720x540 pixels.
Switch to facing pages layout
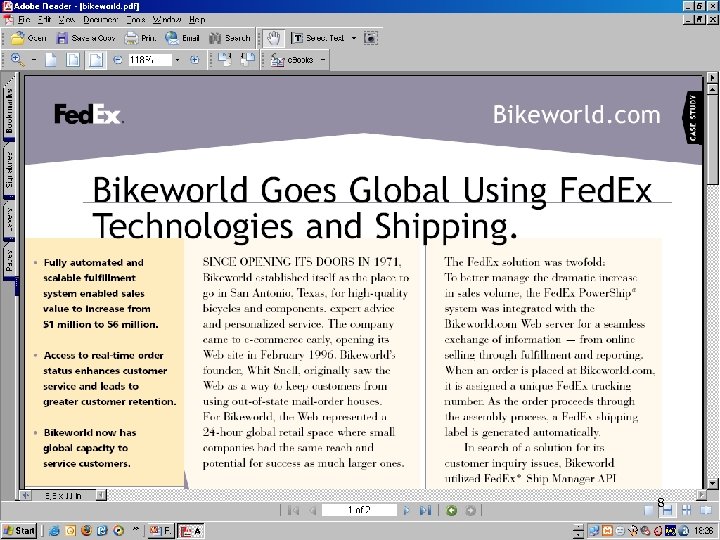coord(706,510)
